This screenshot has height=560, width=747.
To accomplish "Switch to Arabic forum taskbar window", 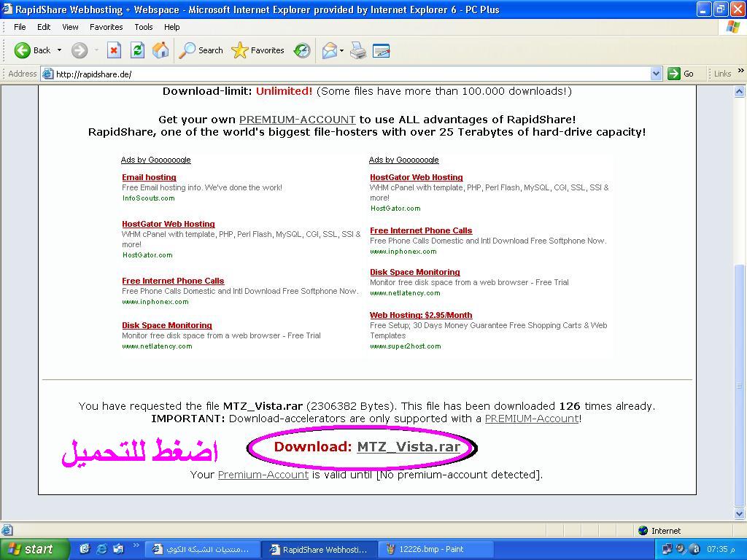I will tap(203, 549).
